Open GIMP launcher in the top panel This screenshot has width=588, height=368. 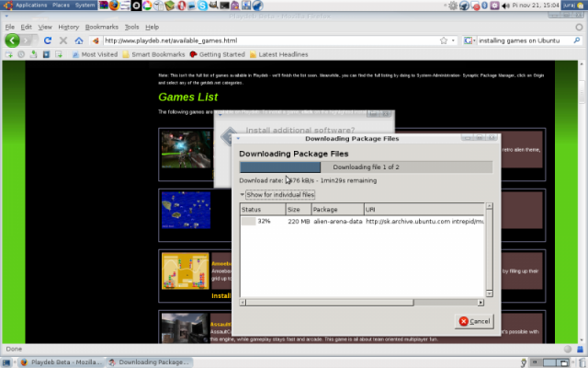214,6
